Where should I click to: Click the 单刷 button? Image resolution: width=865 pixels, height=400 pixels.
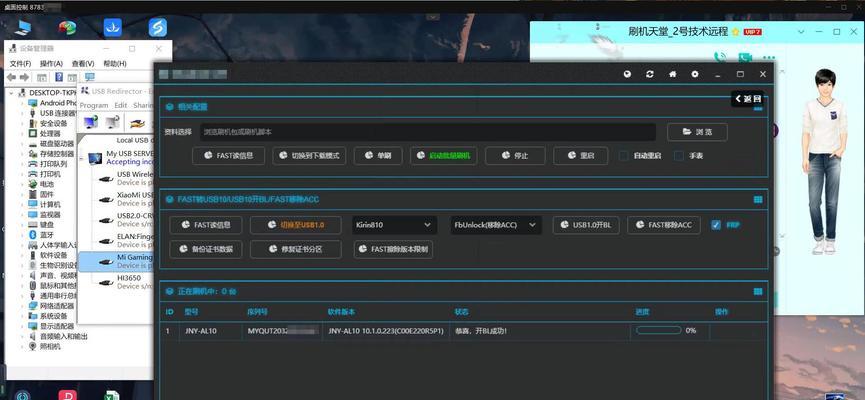click(378, 156)
